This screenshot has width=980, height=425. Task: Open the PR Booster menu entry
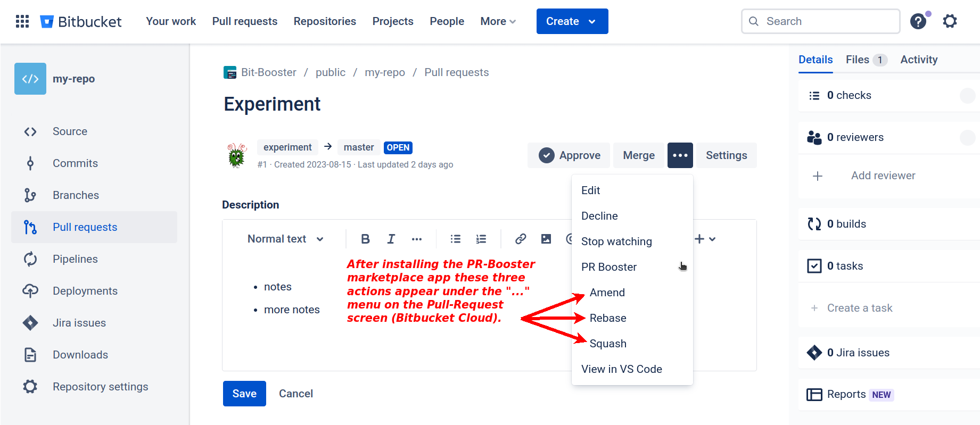632,267
